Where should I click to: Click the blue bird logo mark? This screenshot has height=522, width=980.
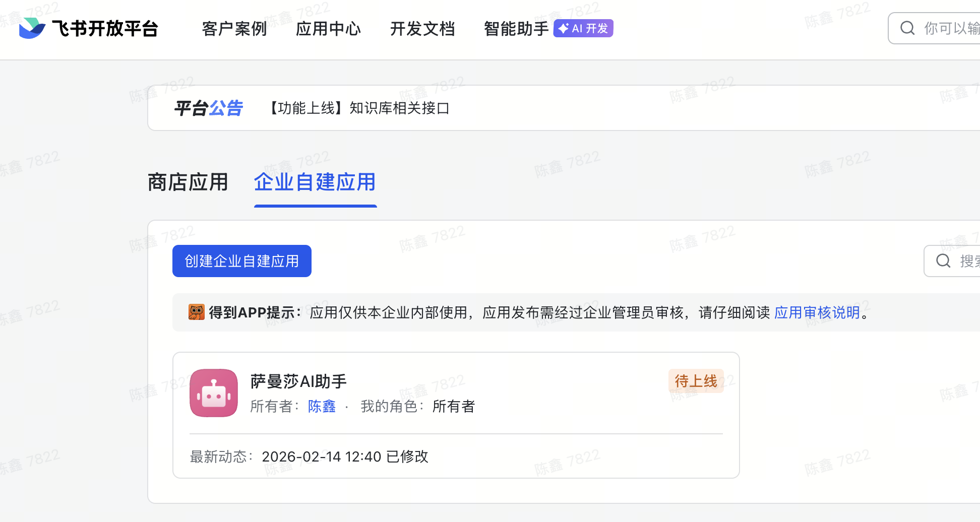(31, 29)
